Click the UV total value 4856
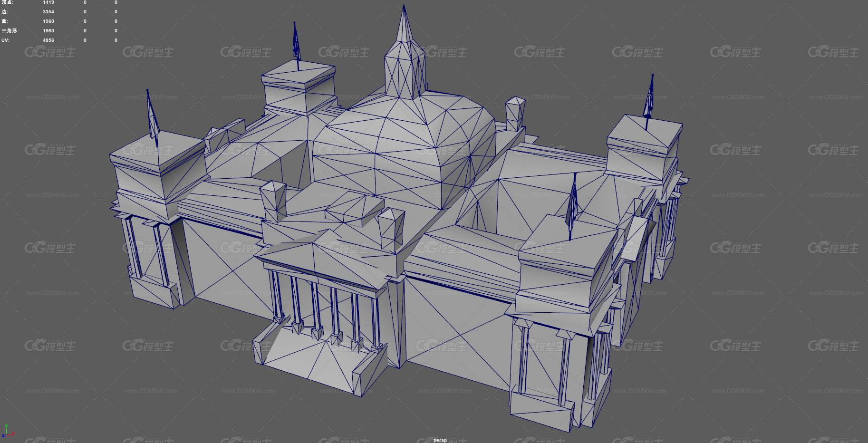The width and height of the screenshot is (868, 443). click(48, 40)
